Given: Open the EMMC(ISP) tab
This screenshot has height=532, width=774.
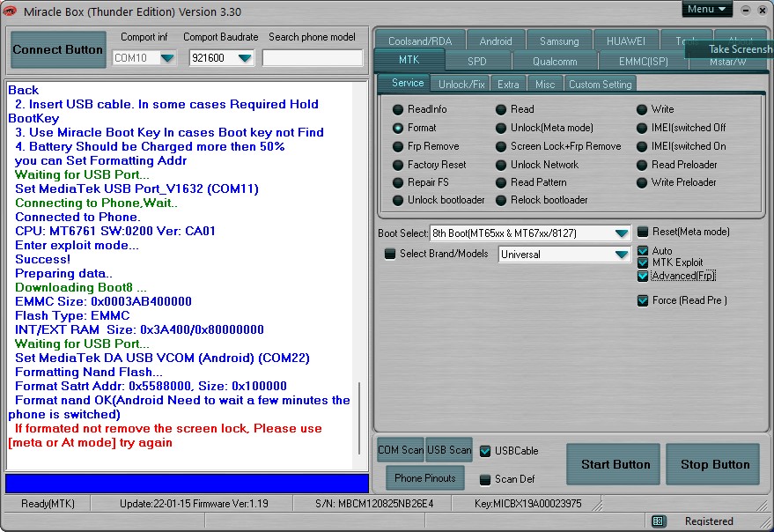Looking at the screenshot, I should [643, 62].
